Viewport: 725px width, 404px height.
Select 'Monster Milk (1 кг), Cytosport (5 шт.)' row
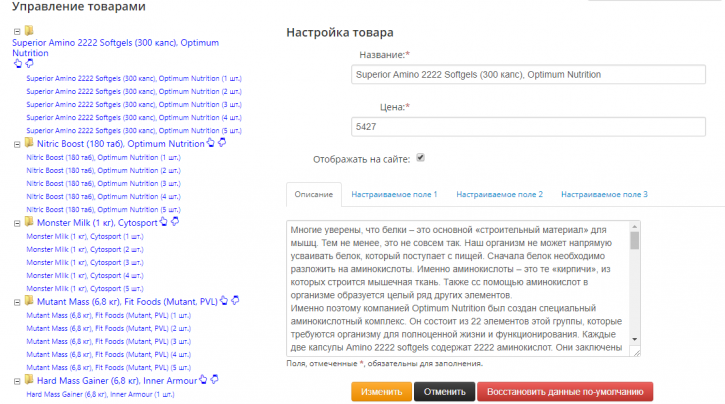click(85, 288)
